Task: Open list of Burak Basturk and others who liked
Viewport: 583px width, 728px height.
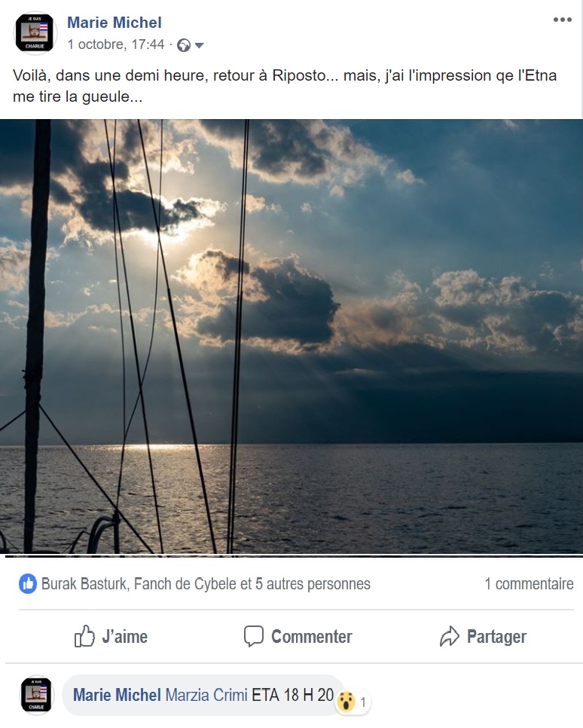Action: click(206, 583)
